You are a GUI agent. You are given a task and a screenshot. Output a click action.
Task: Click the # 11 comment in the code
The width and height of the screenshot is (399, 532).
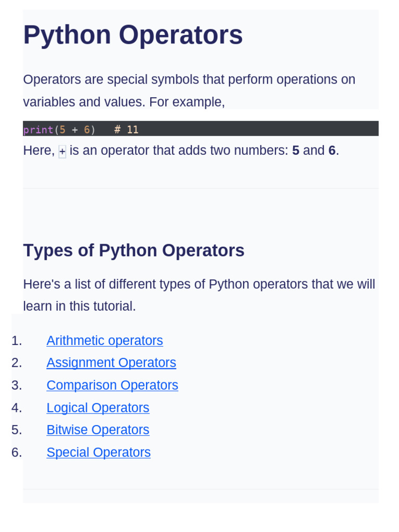(x=126, y=130)
